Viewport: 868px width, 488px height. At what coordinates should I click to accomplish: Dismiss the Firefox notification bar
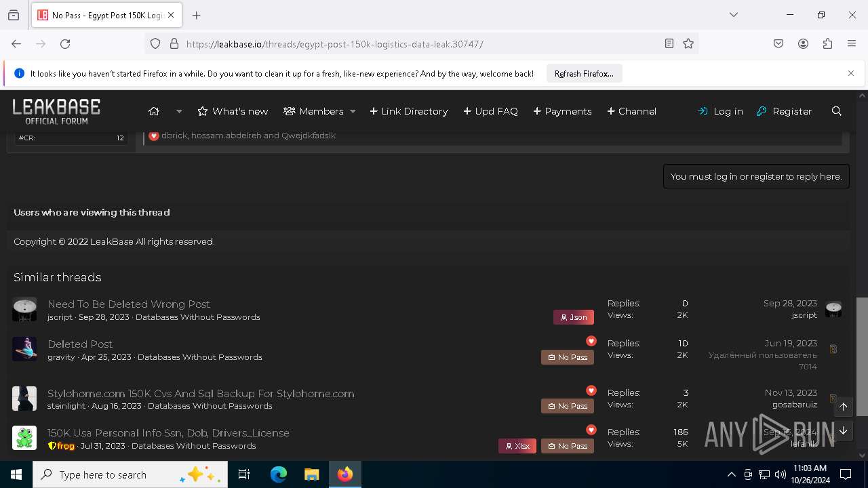(851, 73)
